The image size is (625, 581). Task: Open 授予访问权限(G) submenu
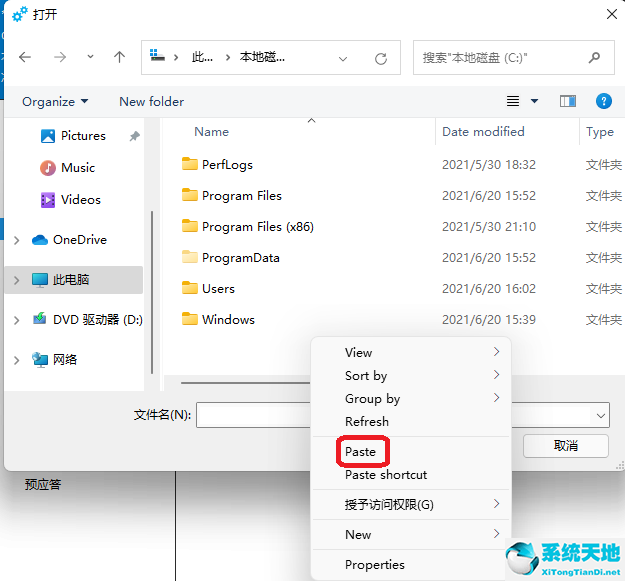click(411, 504)
